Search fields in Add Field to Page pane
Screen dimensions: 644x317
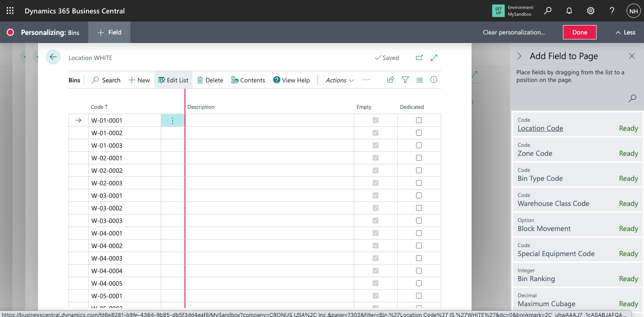tap(632, 98)
